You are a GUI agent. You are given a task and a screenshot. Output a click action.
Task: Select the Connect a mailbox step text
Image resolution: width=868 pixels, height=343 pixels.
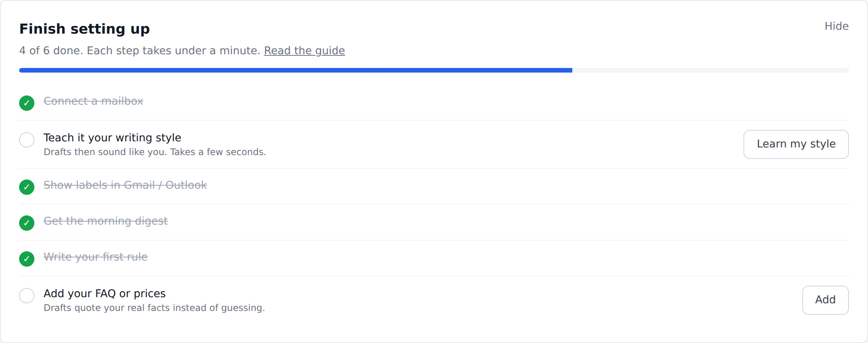[93, 101]
